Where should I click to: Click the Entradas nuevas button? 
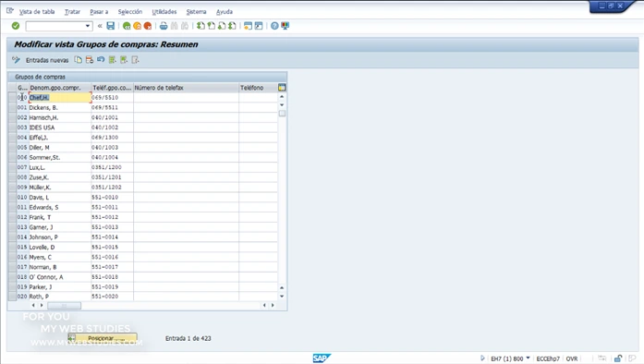point(47,60)
